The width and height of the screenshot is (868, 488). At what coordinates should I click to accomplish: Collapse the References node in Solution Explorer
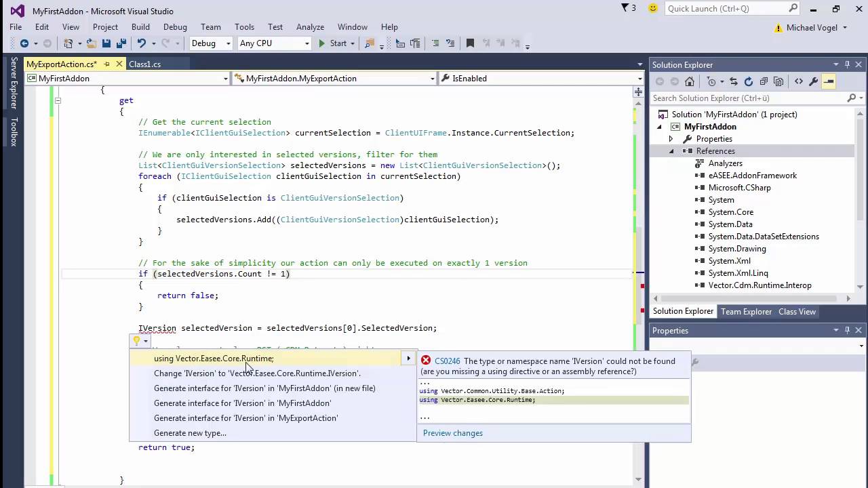pyautogui.click(x=671, y=151)
